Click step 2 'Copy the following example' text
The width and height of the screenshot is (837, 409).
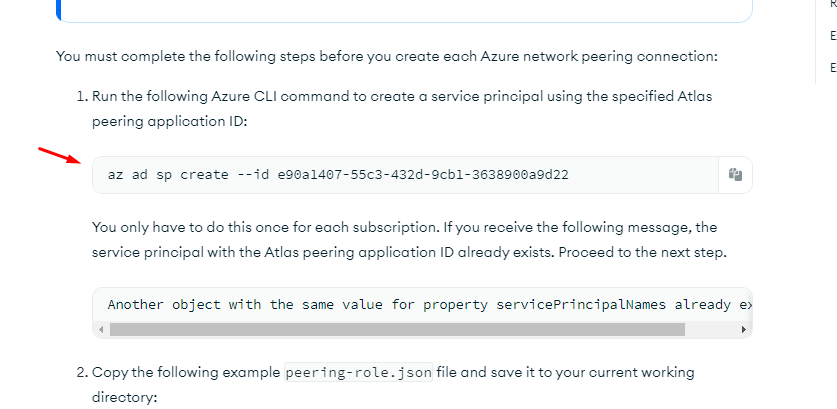(x=186, y=372)
